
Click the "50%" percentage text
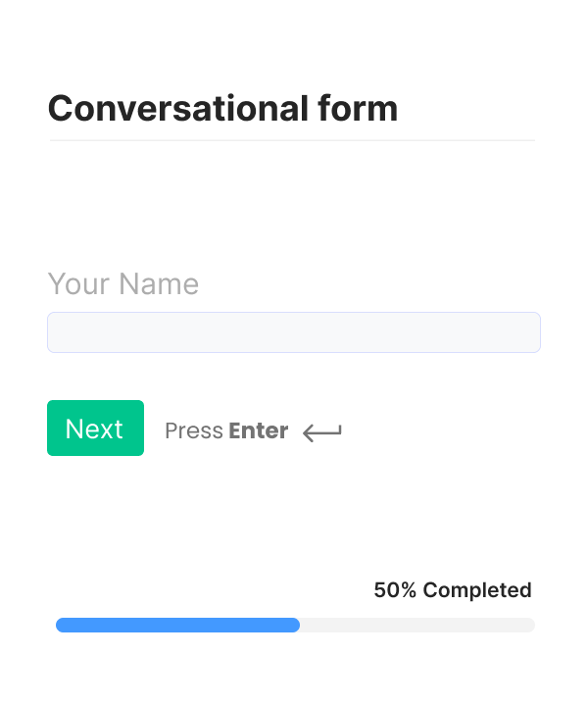[395, 590]
